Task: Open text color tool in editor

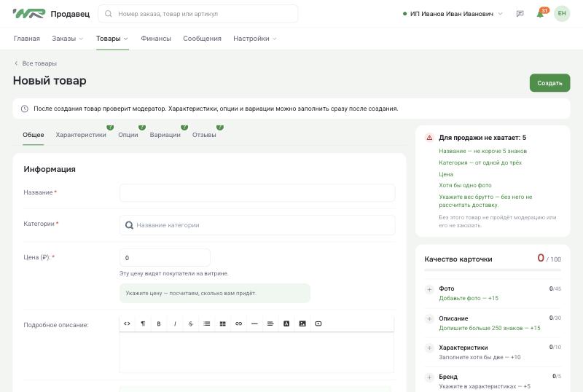Action: 286,324
